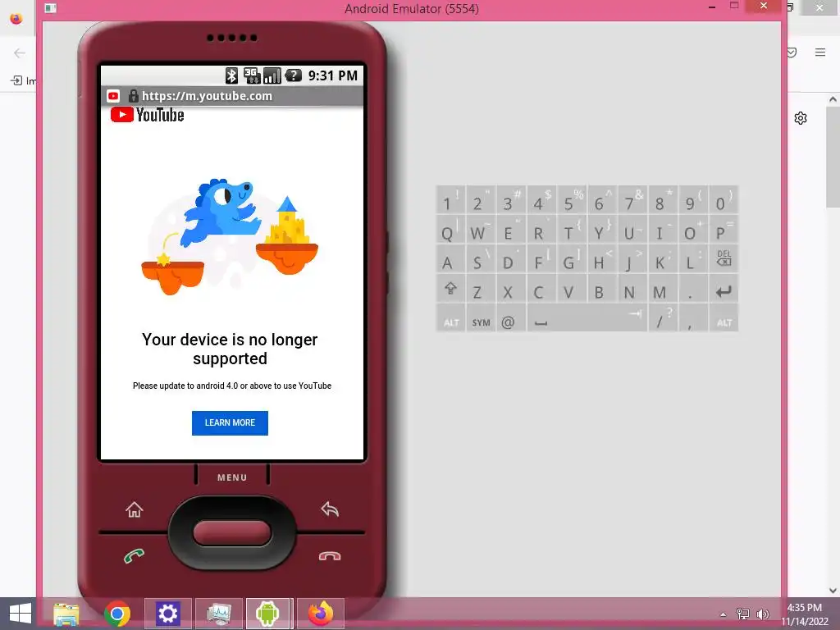This screenshot has height=630, width=840.
Task: Tap the battery unknown status icon
Action: (x=293, y=75)
